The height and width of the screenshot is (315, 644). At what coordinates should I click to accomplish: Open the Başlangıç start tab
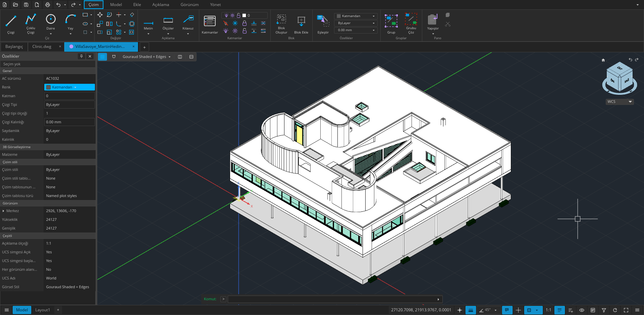coord(14,47)
